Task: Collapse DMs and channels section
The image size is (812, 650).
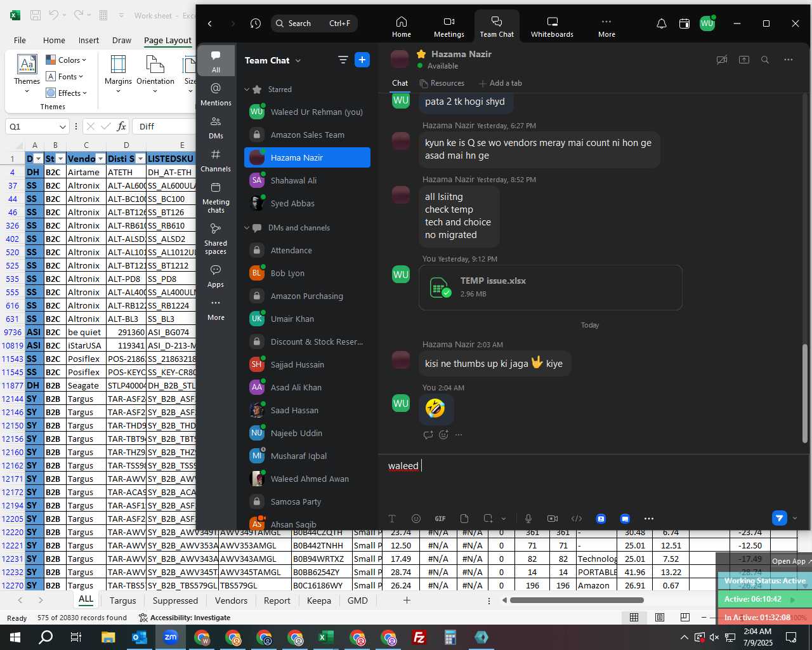Action: coord(247,228)
